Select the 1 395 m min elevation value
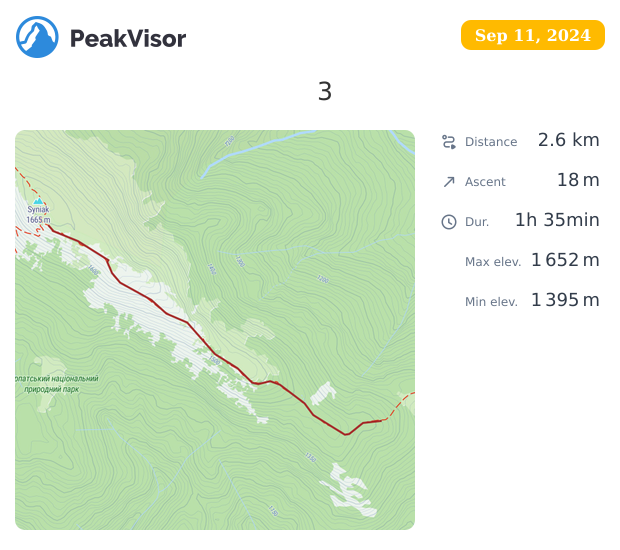The image size is (620, 550). (x=565, y=300)
